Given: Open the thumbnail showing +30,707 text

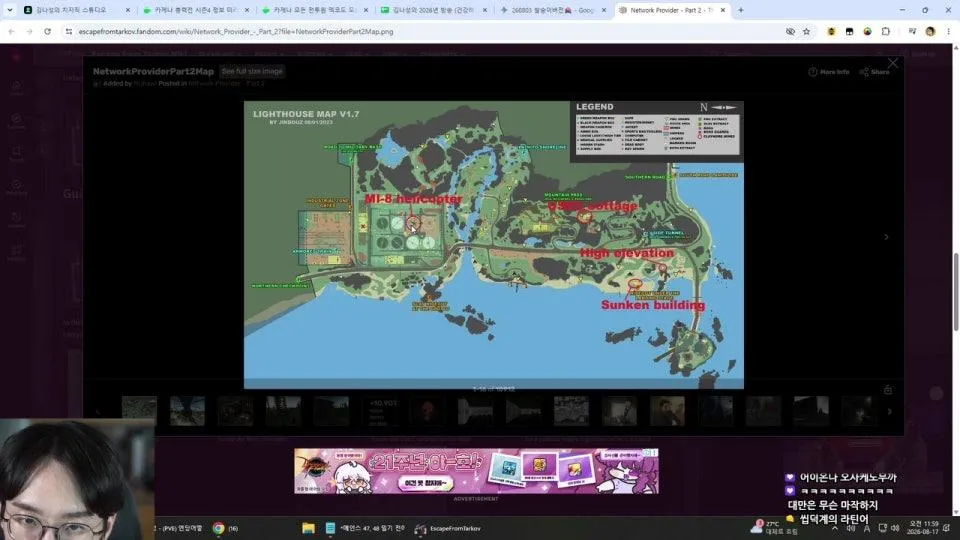Looking at the screenshot, I should pos(380,411).
